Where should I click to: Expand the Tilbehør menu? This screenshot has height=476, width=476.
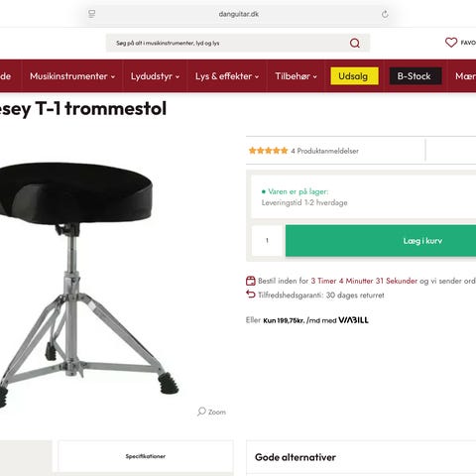click(296, 76)
